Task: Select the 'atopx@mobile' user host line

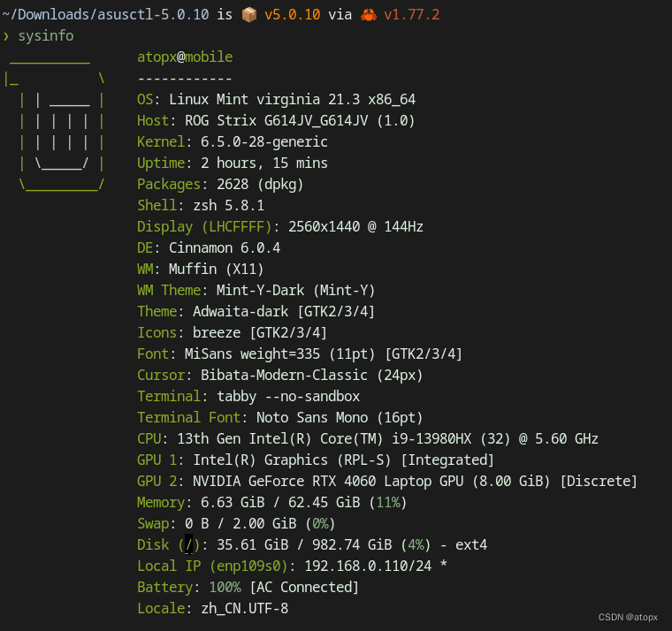Action: pos(185,57)
